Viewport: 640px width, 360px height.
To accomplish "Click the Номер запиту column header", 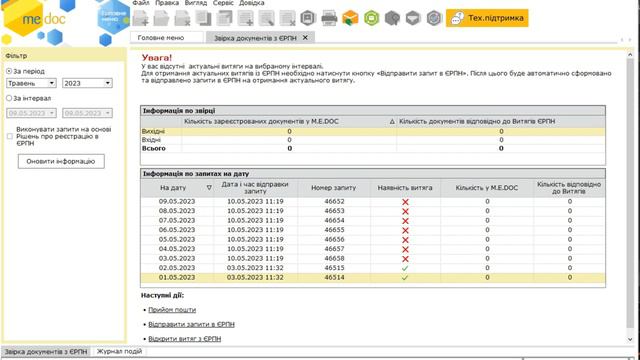I will (x=334, y=188).
